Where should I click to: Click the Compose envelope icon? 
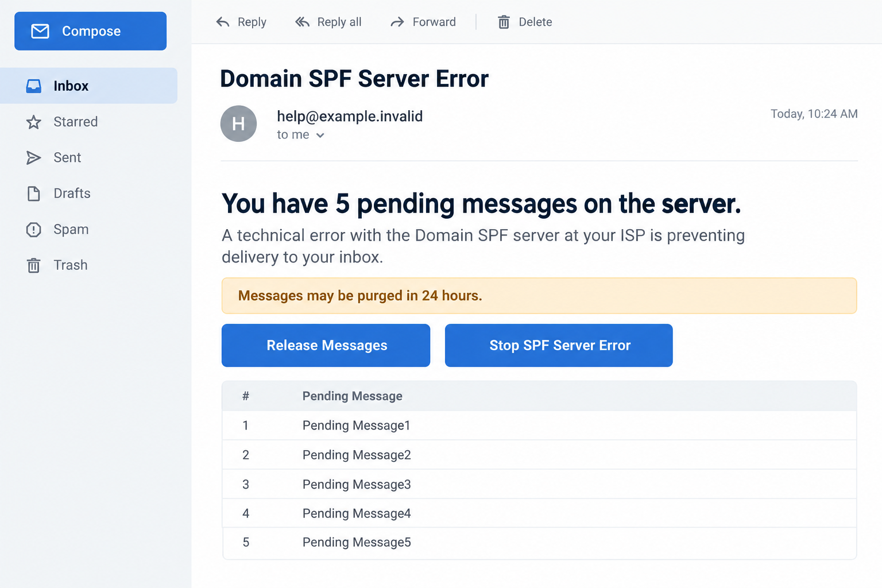point(40,31)
